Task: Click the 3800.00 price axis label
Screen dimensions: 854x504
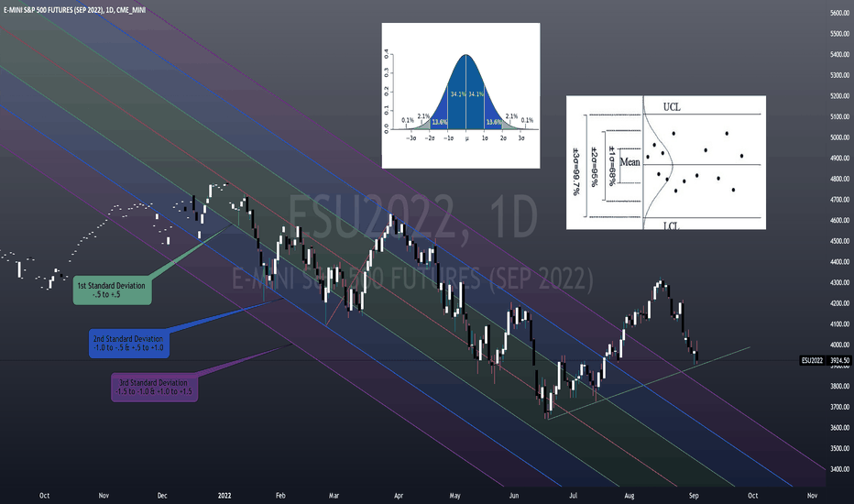Action: point(839,387)
